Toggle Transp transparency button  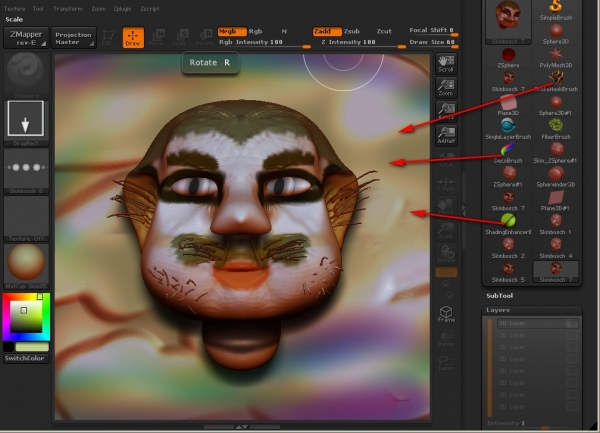tap(446, 339)
